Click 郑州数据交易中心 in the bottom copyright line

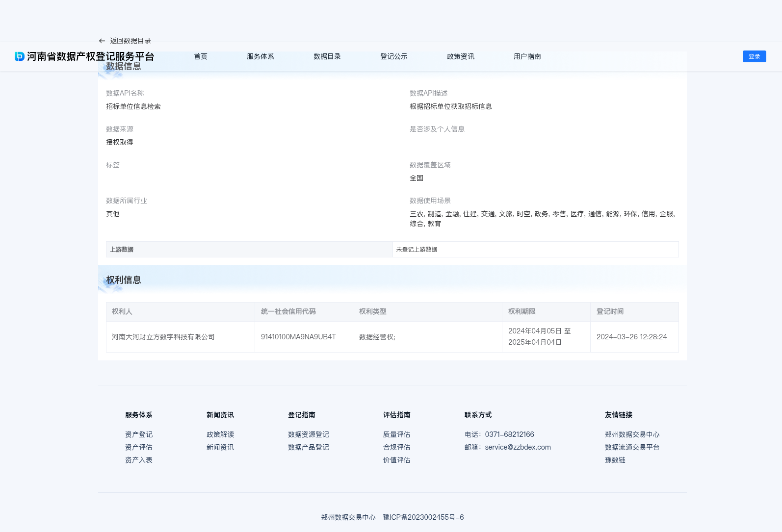[x=348, y=517]
